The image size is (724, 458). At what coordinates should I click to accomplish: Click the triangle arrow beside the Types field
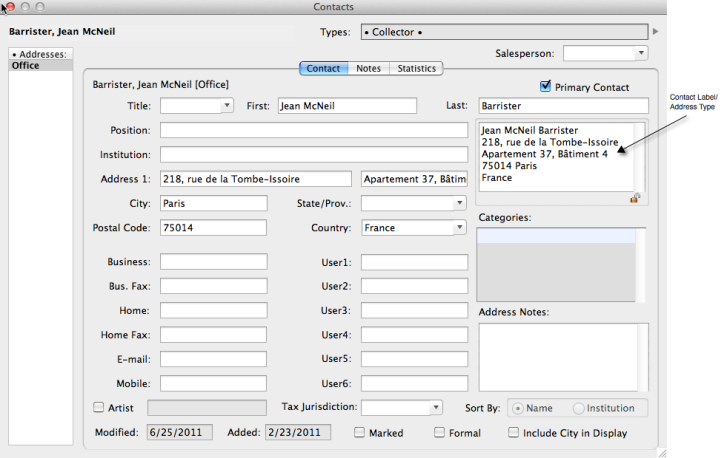(x=655, y=32)
